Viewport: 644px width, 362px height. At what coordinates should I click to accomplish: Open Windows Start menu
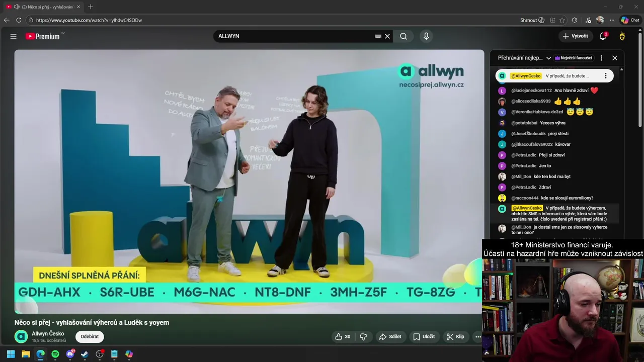[x=11, y=354]
